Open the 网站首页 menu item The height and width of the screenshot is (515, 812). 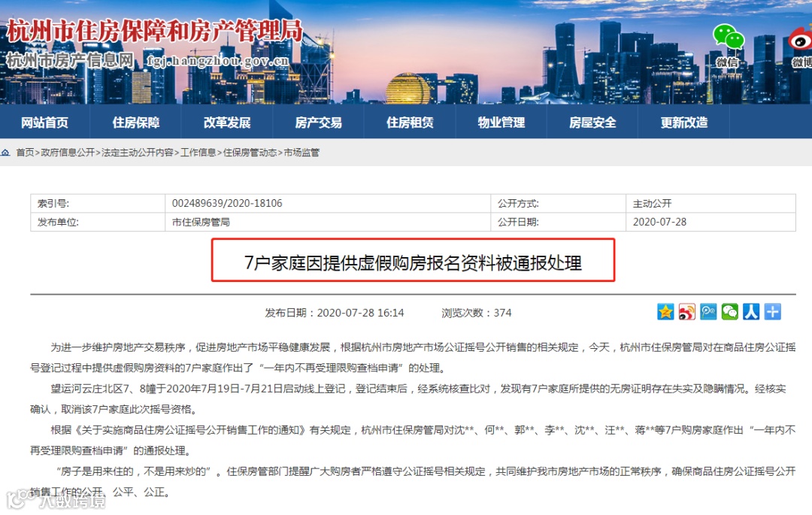pyautogui.click(x=44, y=123)
